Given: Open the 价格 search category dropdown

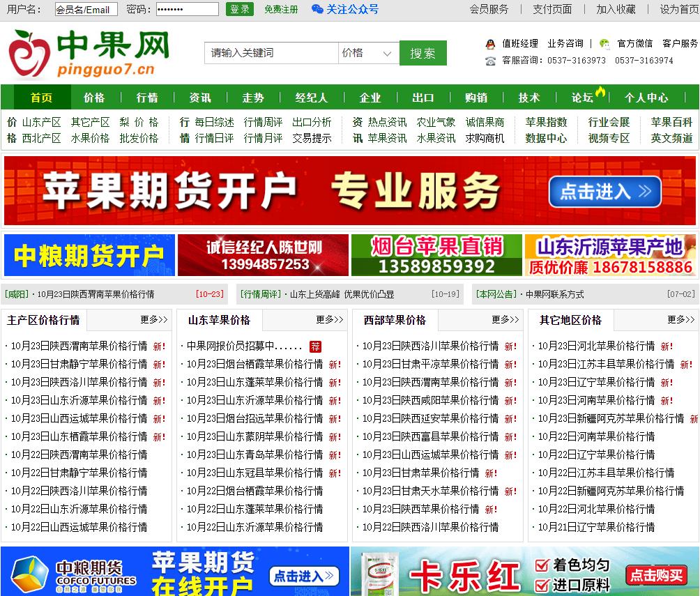Looking at the screenshot, I should click(x=368, y=53).
